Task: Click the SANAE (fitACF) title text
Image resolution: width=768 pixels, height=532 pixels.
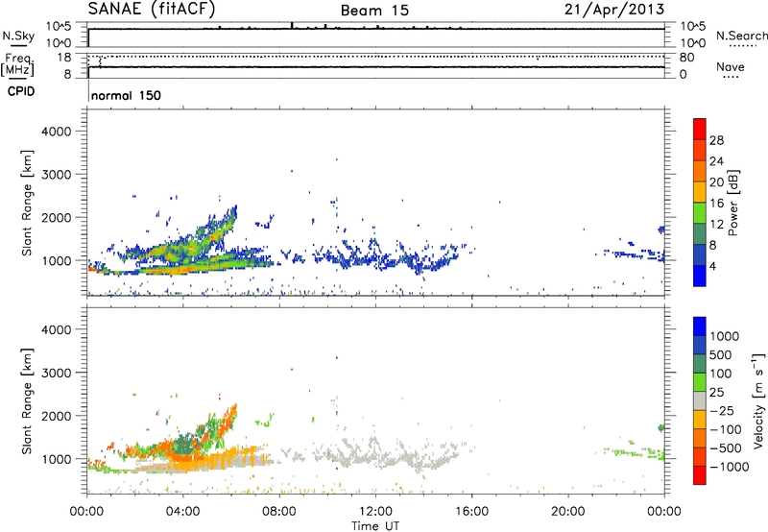Action: click(x=152, y=9)
